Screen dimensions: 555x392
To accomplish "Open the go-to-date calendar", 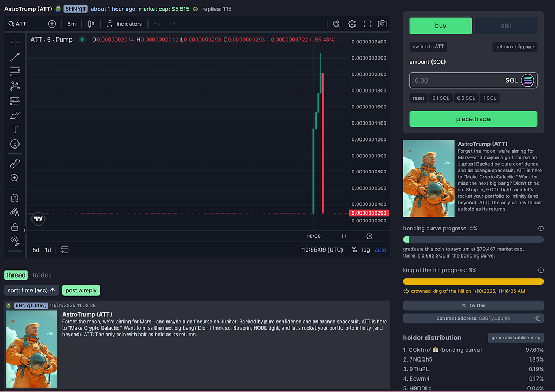I will point(64,249).
